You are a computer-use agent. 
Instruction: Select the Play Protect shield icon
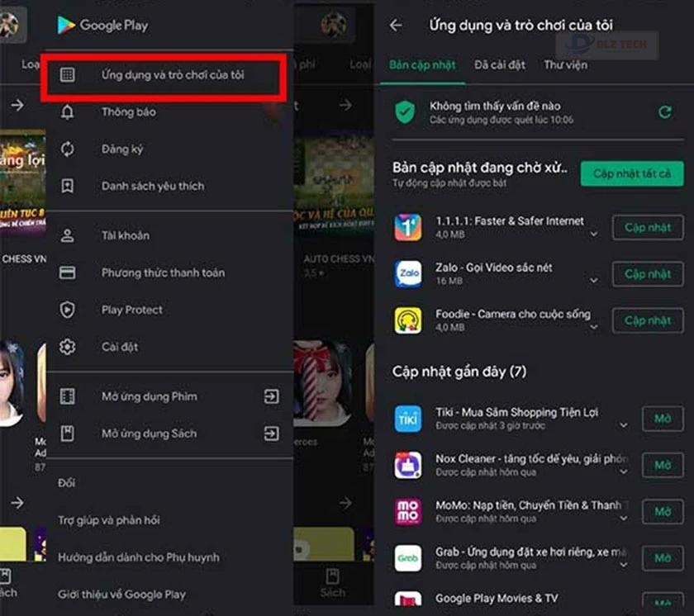pos(67,310)
